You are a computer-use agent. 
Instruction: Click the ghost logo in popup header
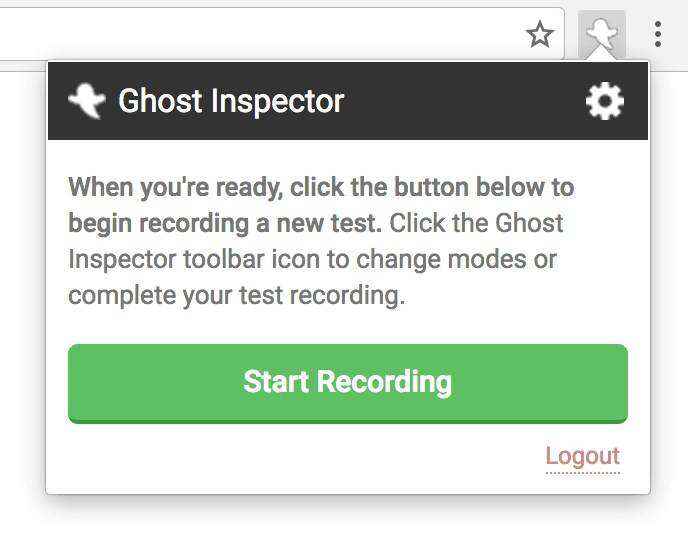click(x=87, y=101)
